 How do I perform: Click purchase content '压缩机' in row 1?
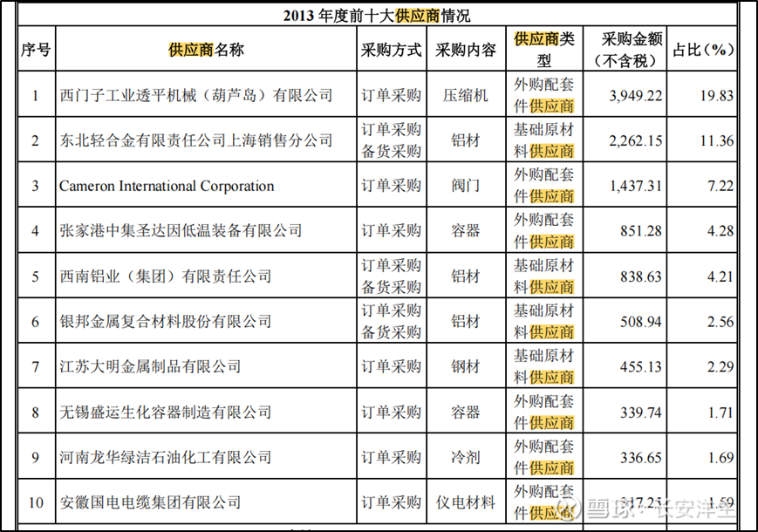coord(466,95)
